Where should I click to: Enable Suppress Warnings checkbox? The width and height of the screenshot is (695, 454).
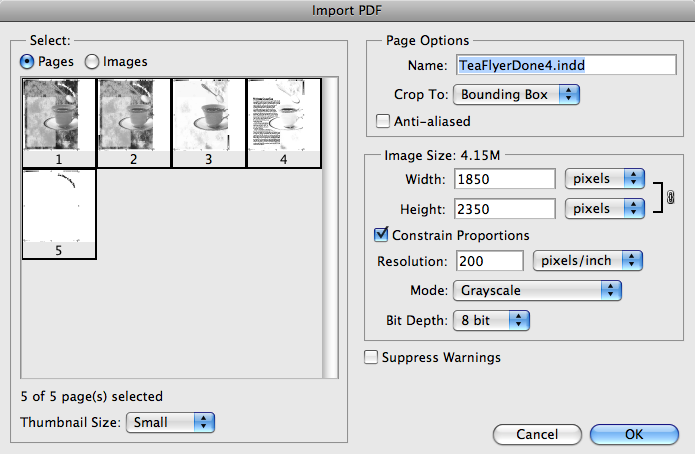[x=371, y=357]
